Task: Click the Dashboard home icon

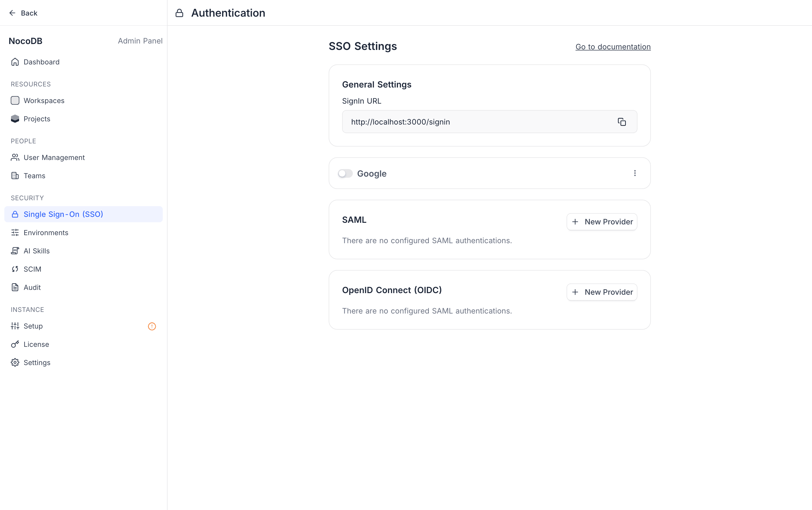Action: point(15,62)
